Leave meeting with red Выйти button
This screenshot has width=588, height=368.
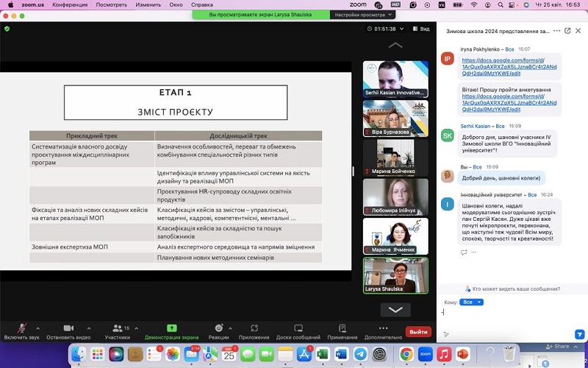click(x=418, y=332)
